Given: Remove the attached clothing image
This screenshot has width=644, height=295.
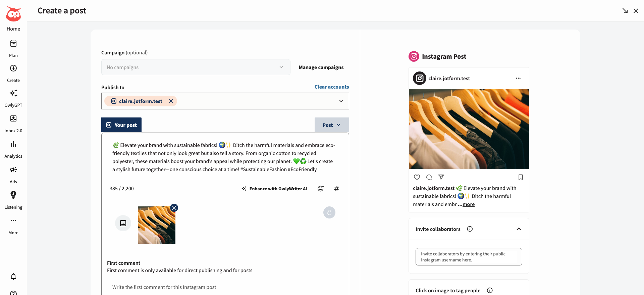Looking at the screenshot, I should coord(174,208).
